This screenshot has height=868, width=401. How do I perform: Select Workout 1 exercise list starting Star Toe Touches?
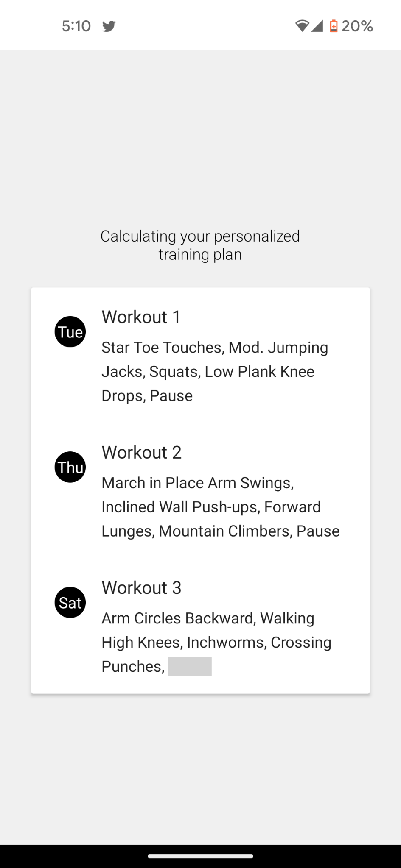215,371
